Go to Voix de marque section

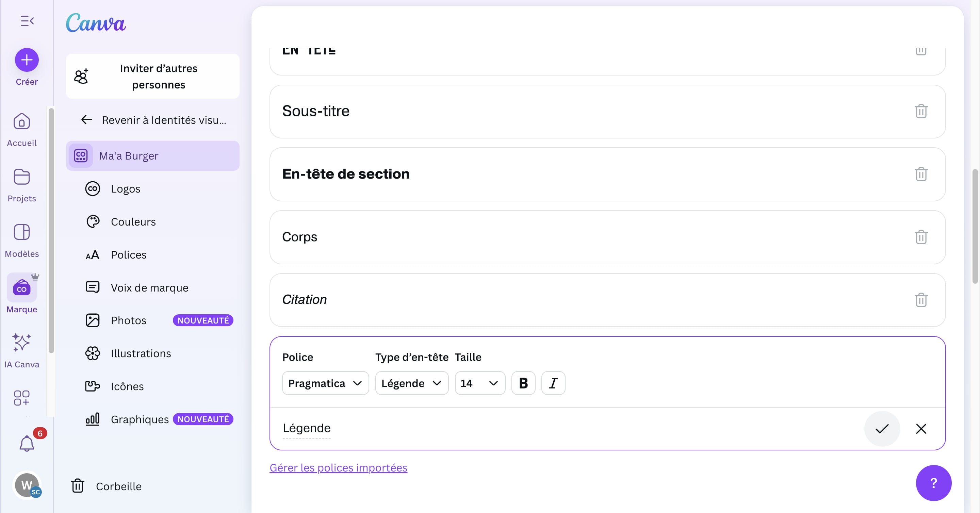click(x=149, y=287)
